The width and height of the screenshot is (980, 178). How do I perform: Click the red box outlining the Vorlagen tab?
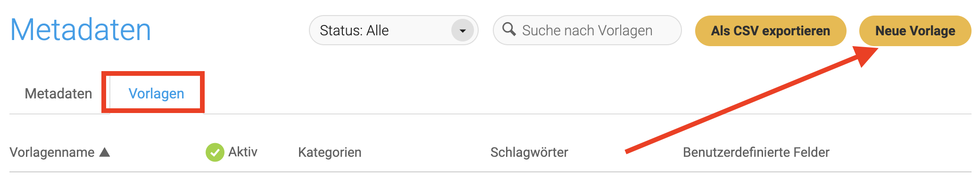153,92
